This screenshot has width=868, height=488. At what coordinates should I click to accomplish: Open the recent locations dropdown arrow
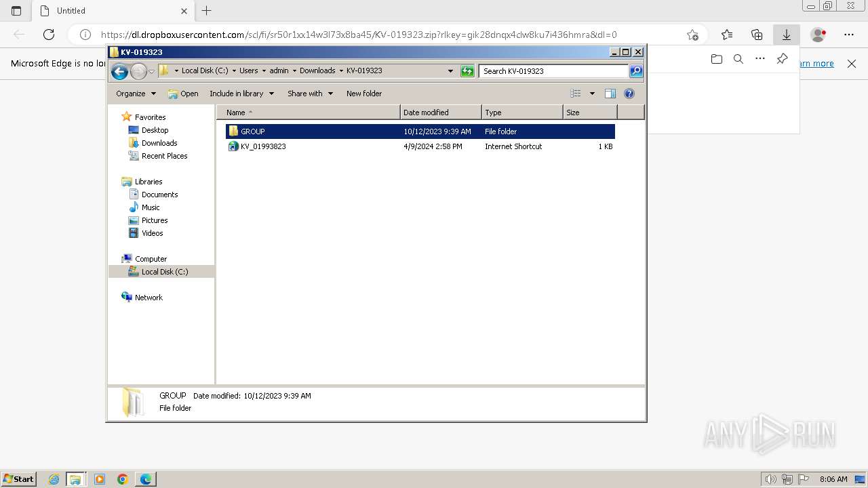point(151,71)
